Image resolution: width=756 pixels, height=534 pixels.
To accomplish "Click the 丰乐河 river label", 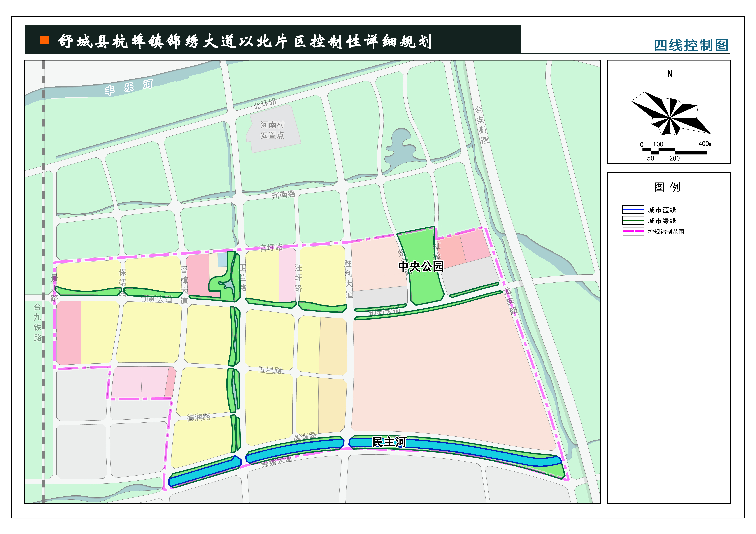I will click(x=129, y=87).
